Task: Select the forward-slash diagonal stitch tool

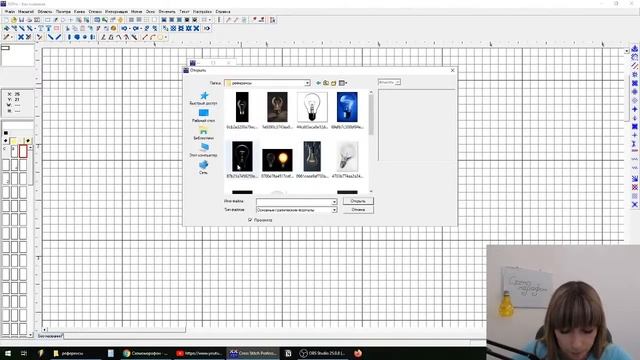Action: [x=58, y=37]
